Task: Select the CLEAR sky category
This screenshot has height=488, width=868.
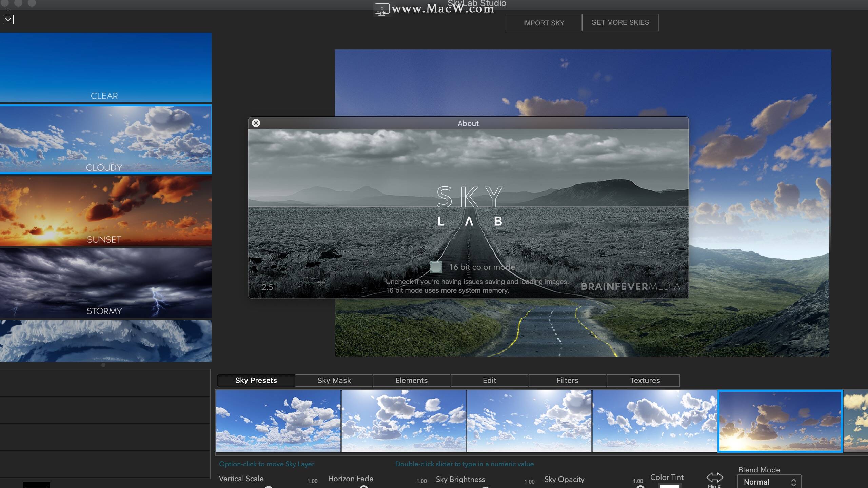Action: [105, 67]
